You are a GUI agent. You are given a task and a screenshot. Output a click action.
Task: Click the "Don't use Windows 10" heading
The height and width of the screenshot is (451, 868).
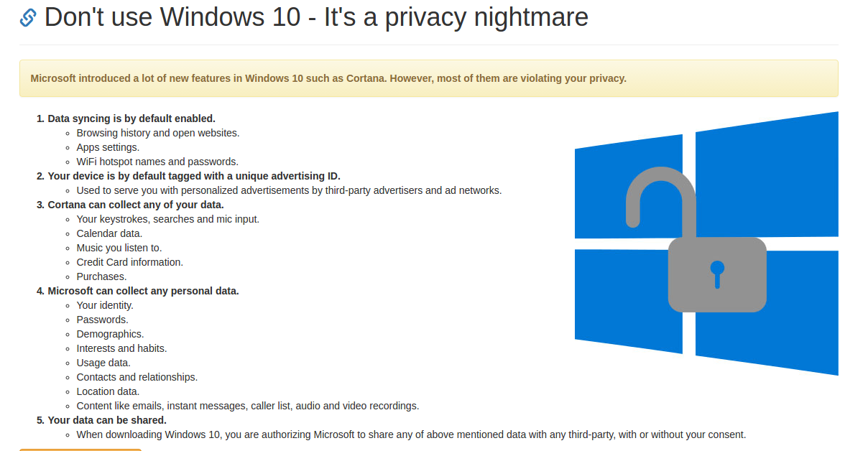[316, 17]
